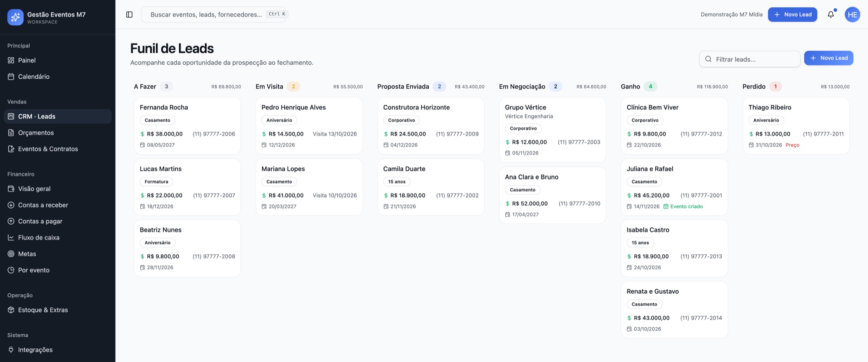Open the Thiago Ribeiro lost lead card
Screen dimensions: 868x362
tap(796, 126)
